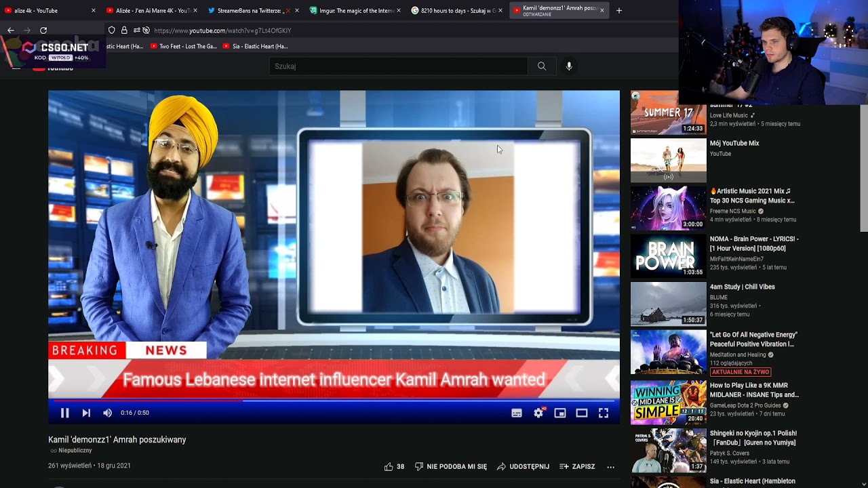Switch to theater mode

(582, 413)
